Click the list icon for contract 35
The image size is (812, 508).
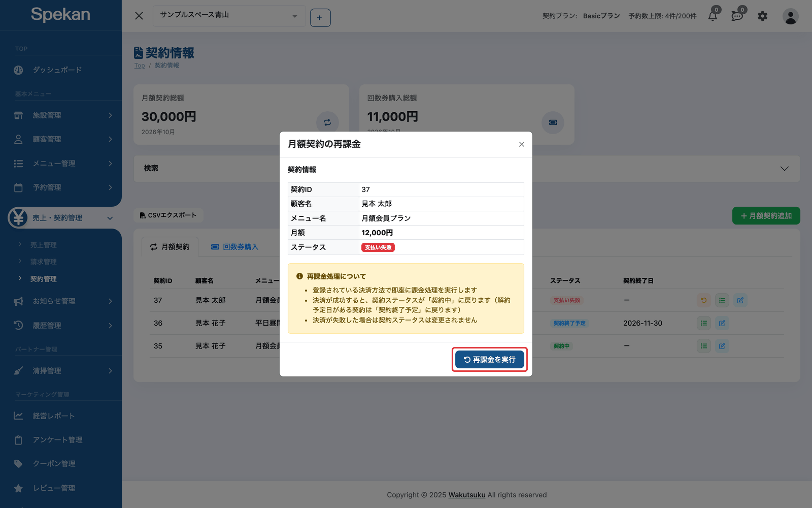(x=704, y=346)
